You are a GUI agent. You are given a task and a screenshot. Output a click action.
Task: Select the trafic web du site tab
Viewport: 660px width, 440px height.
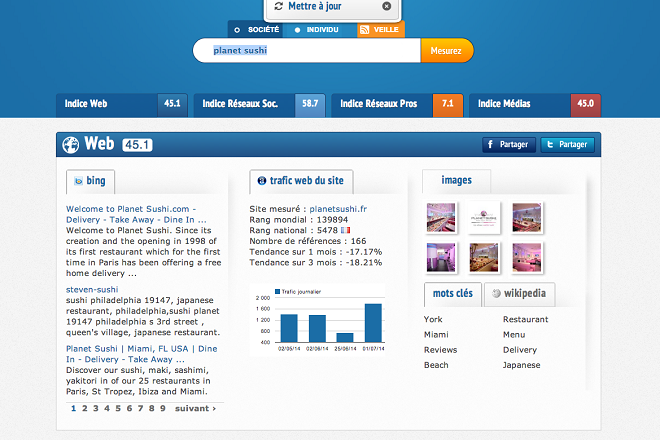[x=301, y=181]
